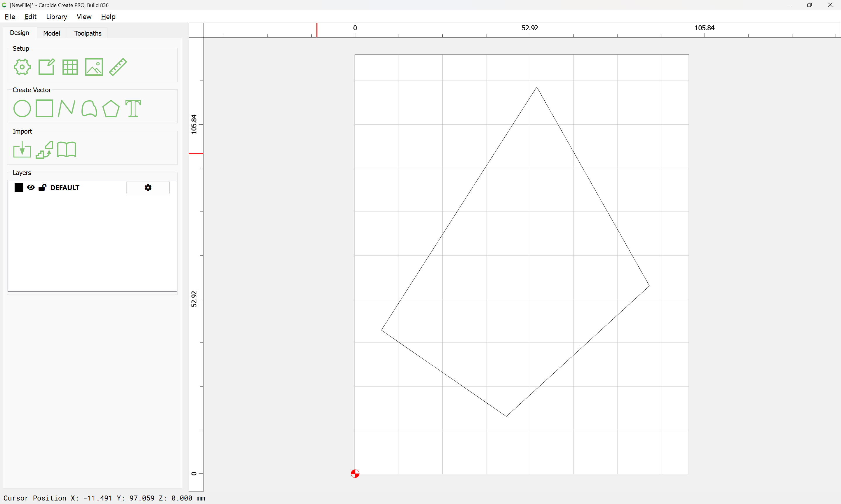Select the Curve tool
The image size is (841, 504).
89,109
